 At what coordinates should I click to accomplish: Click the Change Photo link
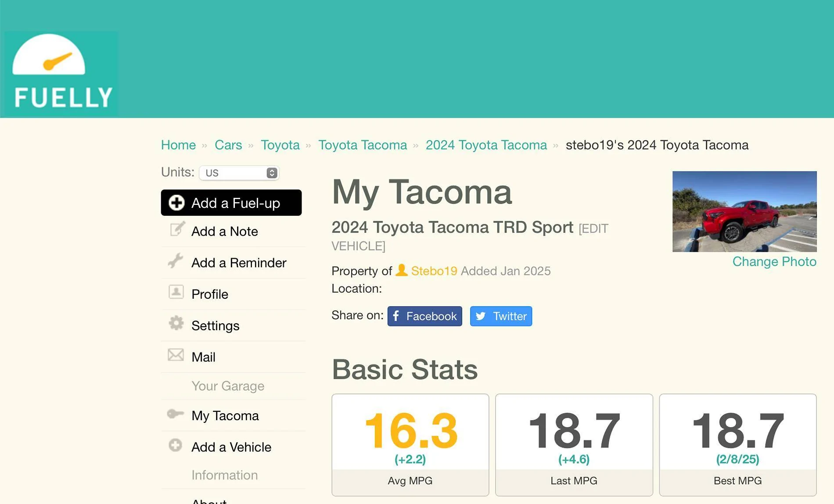tap(774, 262)
